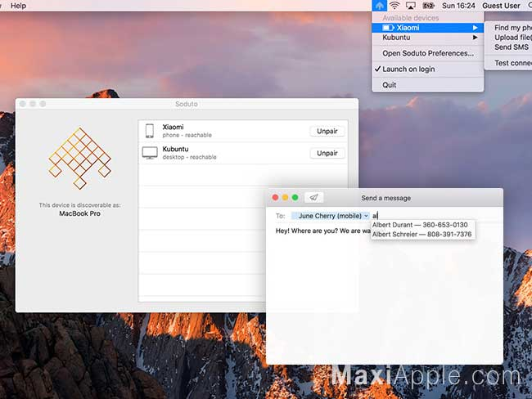Expand the Kubuntu submenu arrow
The height and width of the screenshot is (399, 532).
click(476, 38)
